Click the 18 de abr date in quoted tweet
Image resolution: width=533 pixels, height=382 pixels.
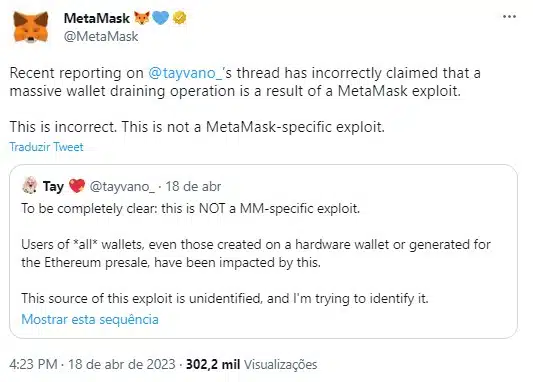tap(193, 186)
